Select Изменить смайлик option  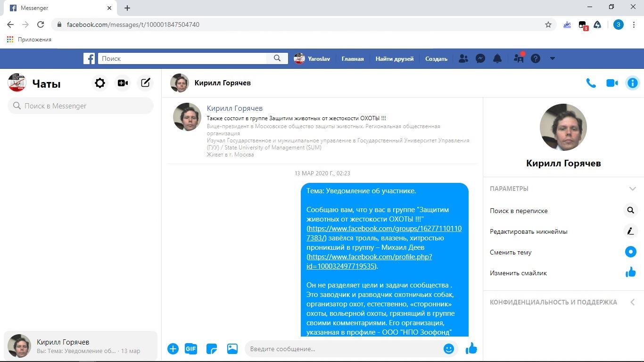coord(518,273)
